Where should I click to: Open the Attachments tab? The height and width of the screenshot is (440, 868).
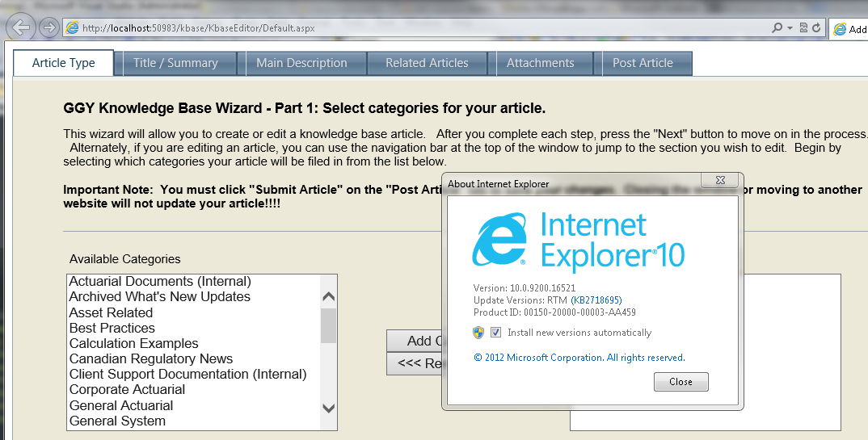click(541, 63)
